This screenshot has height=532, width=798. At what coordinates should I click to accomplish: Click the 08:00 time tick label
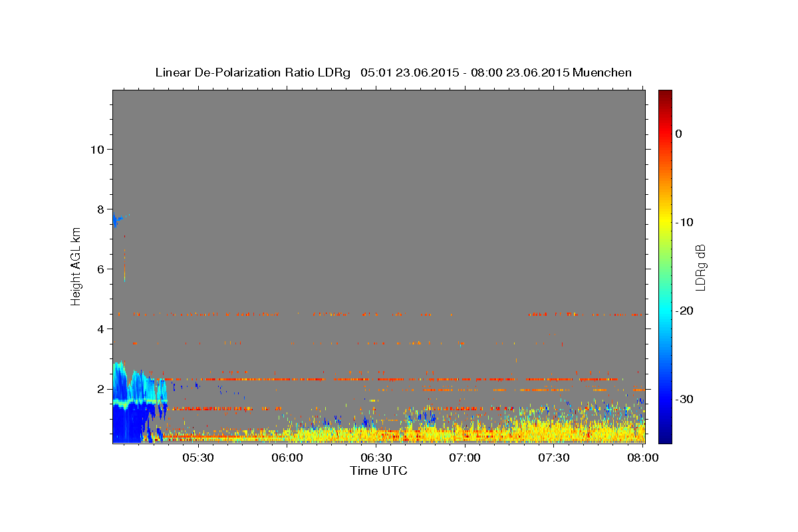point(642,458)
